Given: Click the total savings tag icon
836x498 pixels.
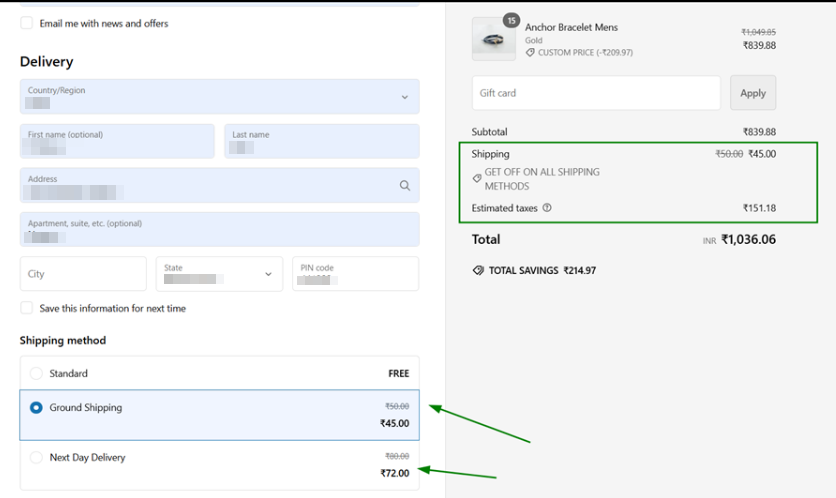Looking at the screenshot, I should (x=478, y=270).
